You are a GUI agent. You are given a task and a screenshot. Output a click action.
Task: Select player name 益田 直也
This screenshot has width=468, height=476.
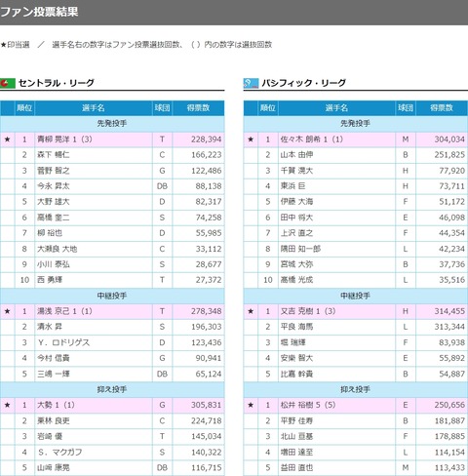296,468
